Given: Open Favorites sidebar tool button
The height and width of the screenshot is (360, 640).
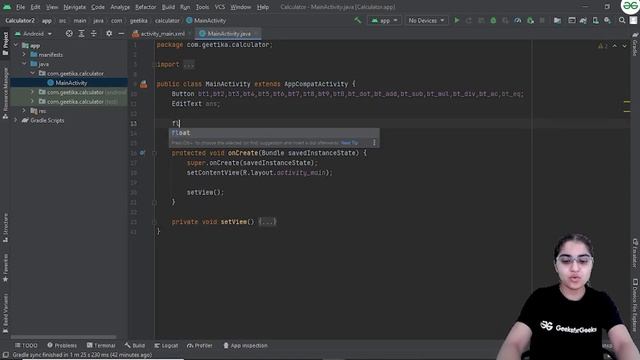Looking at the screenshot, I should coord(5,268).
